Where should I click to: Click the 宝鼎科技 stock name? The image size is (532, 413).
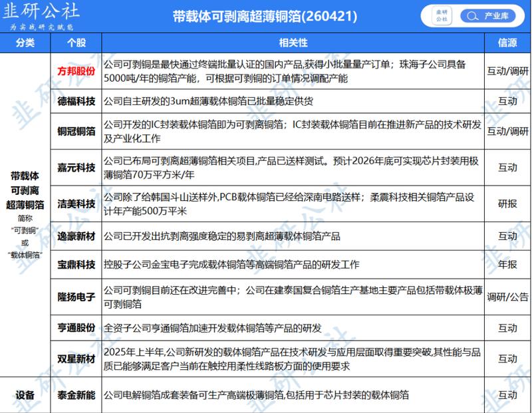[76, 265]
